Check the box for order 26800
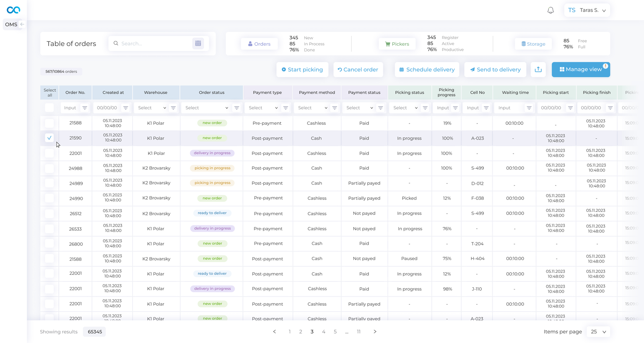Viewport: 644px width, 343px height. point(49,243)
